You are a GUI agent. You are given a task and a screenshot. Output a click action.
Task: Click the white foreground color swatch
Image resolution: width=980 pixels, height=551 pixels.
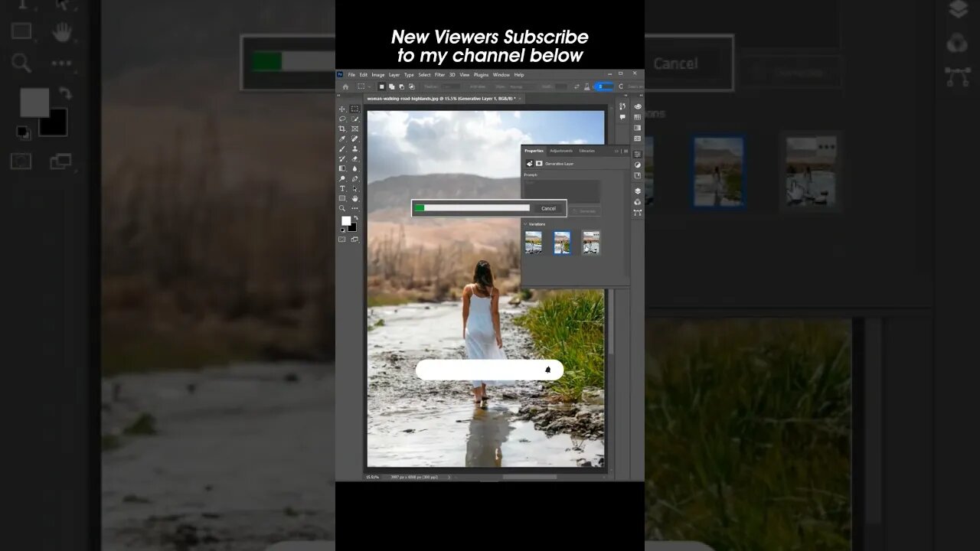[346, 220]
